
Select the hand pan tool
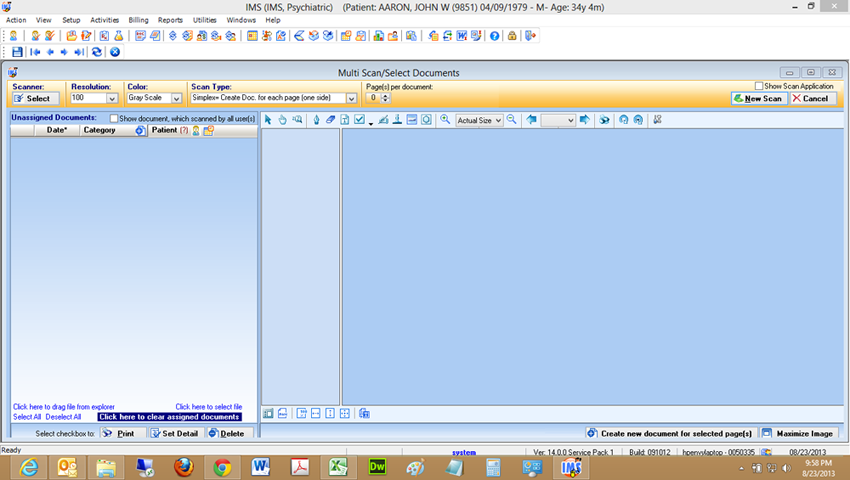[x=282, y=120]
